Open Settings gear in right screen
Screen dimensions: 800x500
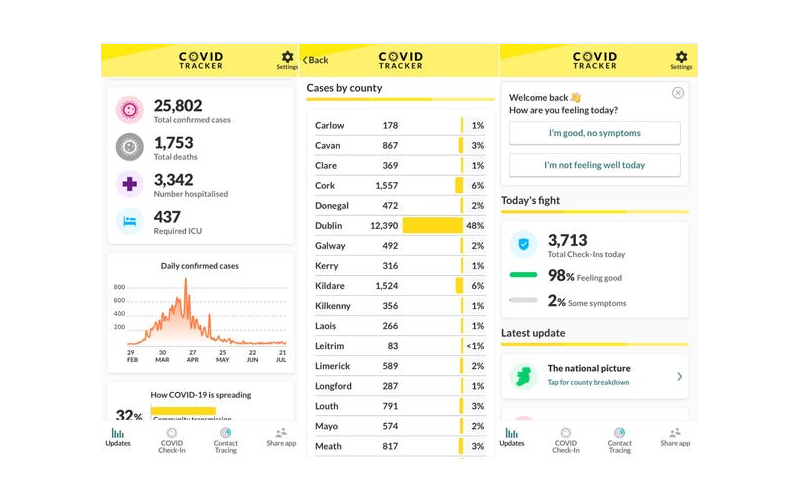[681, 60]
